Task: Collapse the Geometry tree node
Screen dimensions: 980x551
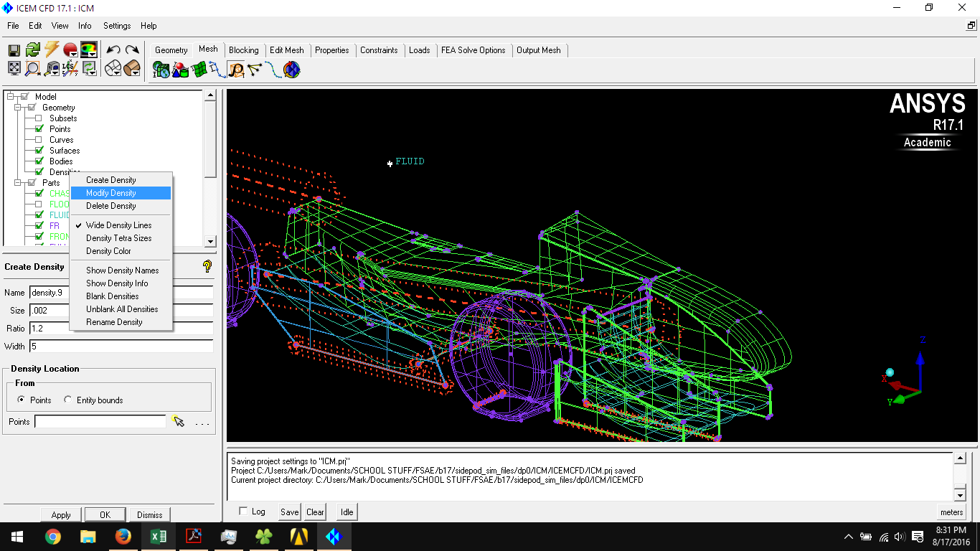Action: [x=17, y=108]
